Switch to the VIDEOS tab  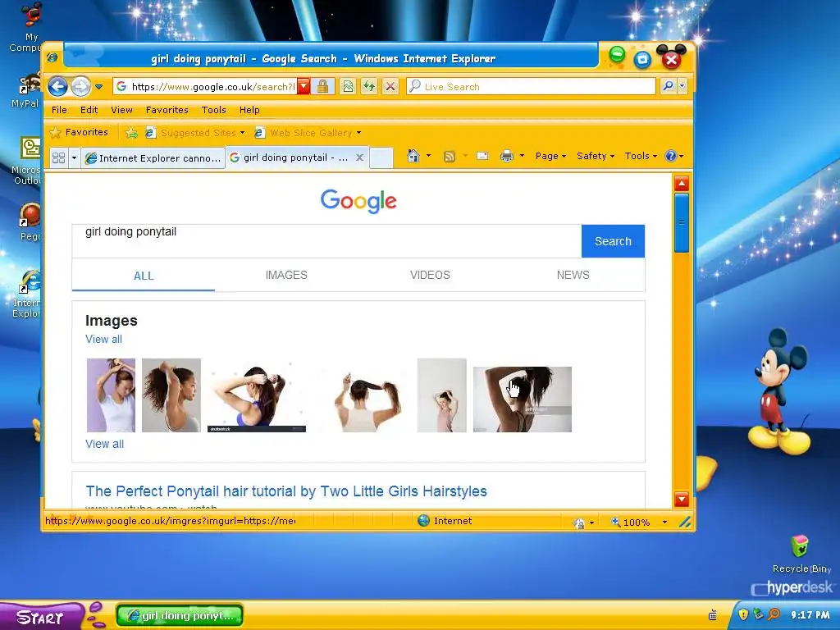(x=430, y=275)
